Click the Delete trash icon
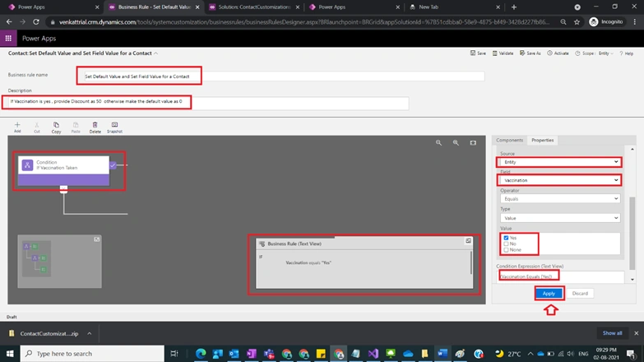 point(95,128)
